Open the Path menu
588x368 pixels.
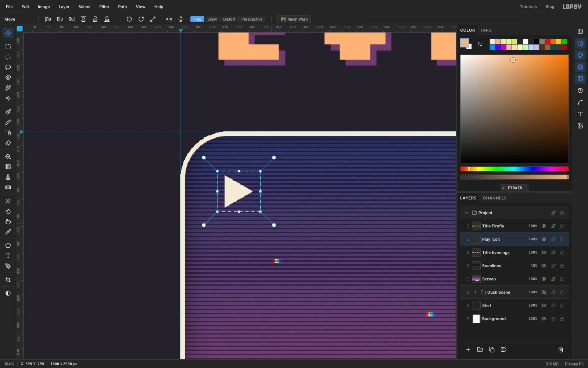click(x=122, y=7)
